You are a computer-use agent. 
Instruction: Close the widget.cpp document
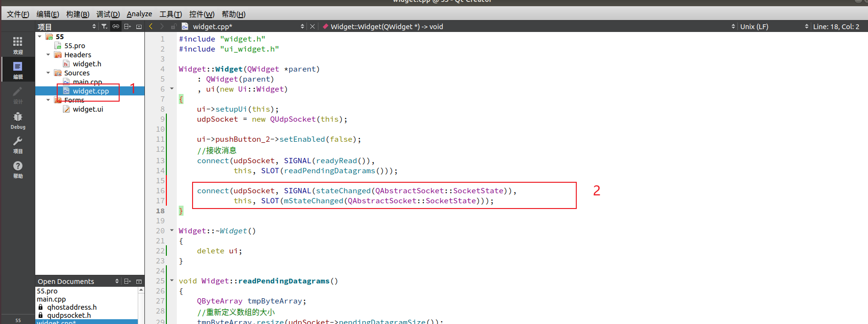[x=312, y=27]
